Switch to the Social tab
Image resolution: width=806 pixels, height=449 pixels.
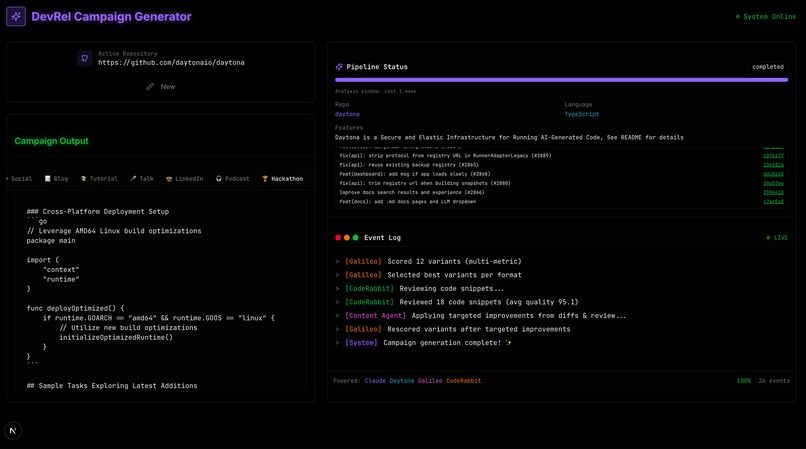coord(20,179)
